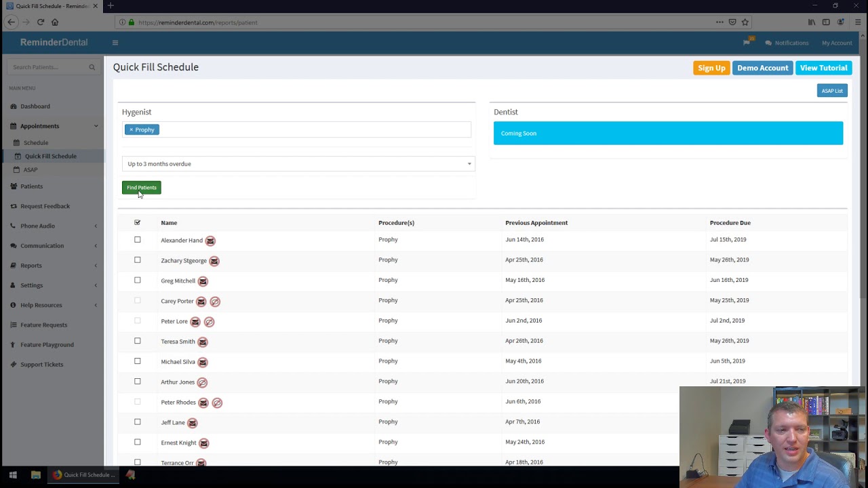Click the browser reload icon
Viewport: 868px width, 488px height.
click(41, 22)
